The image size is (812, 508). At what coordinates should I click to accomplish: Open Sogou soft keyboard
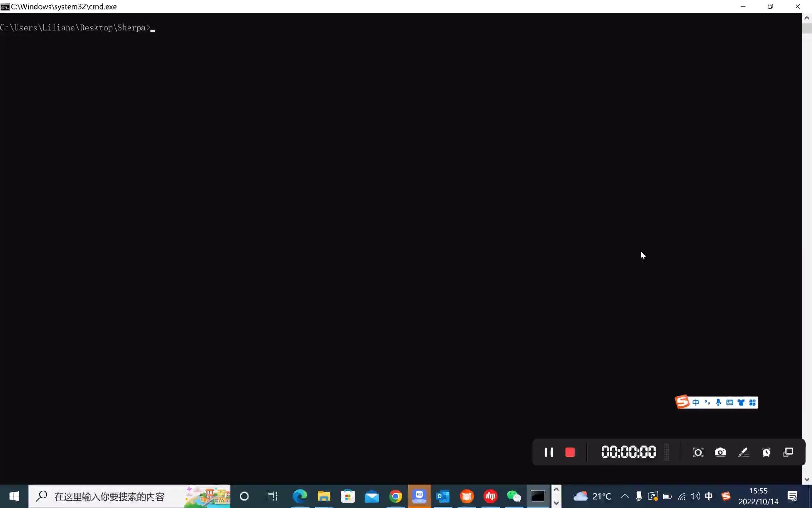click(x=730, y=403)
